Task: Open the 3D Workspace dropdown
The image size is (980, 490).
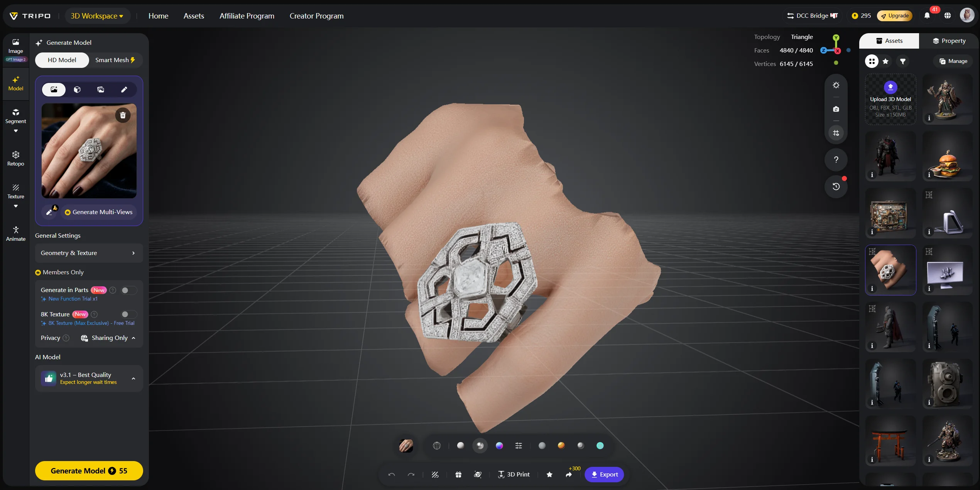Action: pyautogui.click(x=97, y=16)
